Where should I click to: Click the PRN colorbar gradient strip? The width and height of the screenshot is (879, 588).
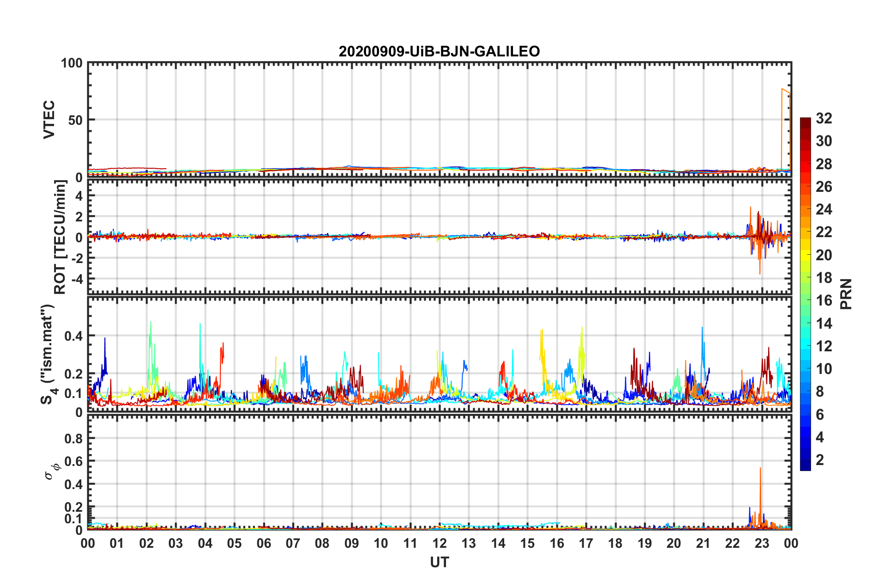(806, 294)
